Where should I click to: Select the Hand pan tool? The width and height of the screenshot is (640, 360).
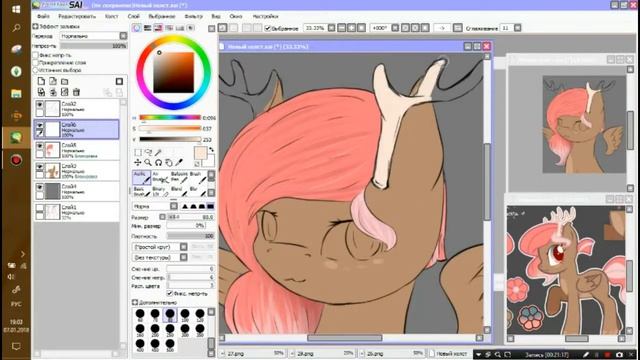coord(169,162)
